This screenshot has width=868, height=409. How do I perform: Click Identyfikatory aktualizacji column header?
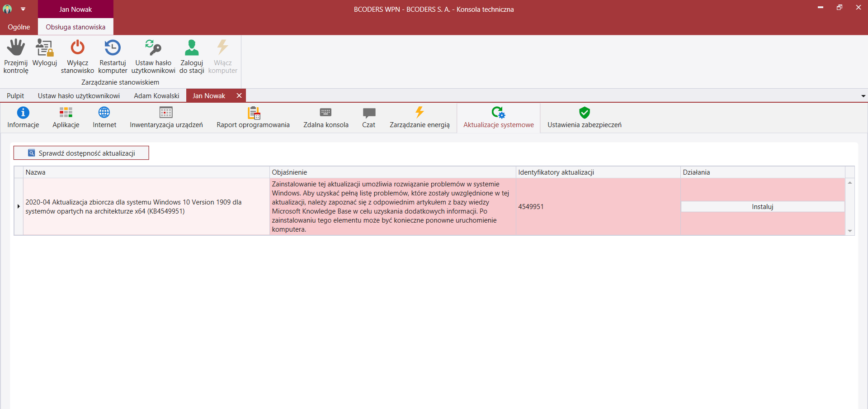[598, 172]
